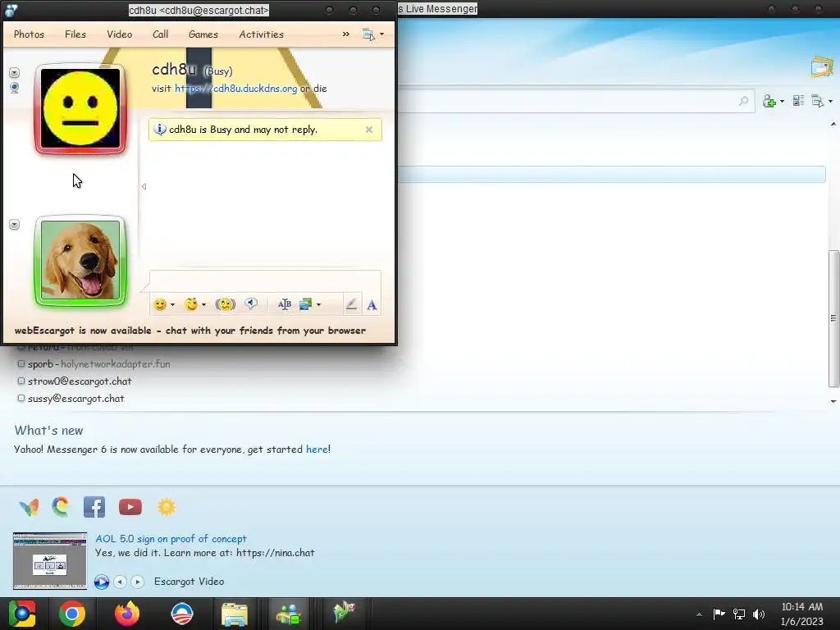This screenshot has height=630, width=840.
Task: Open File Explorer from the taskbar
Action: pos(235,614)
